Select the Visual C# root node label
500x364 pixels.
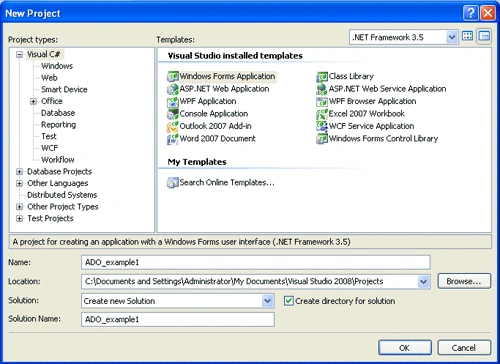pyautogui.click(x=44, y=54)
